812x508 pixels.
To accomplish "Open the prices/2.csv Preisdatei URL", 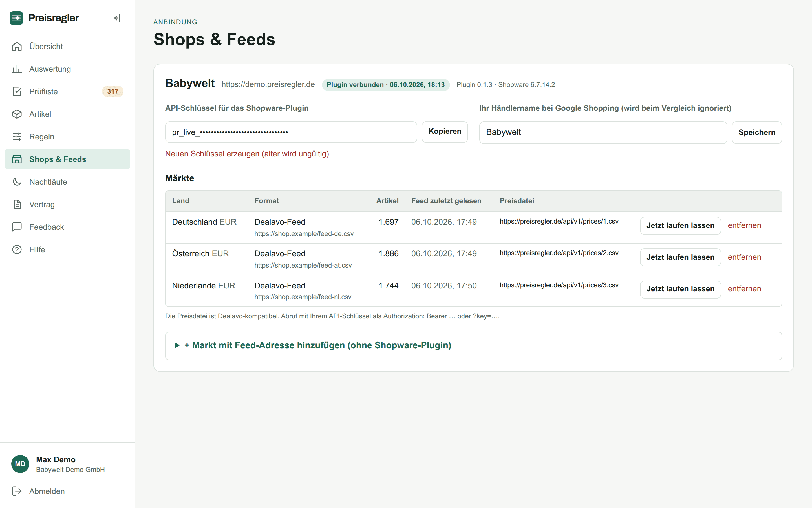I will coord(559,253).
